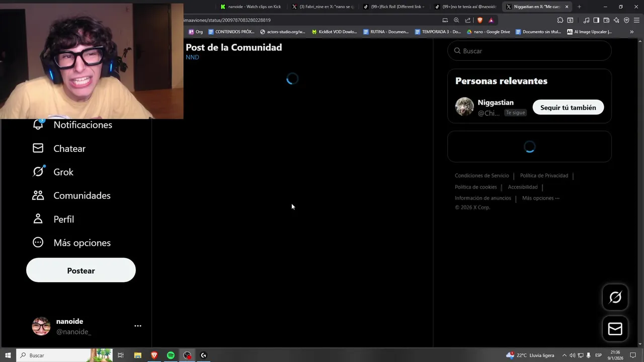644x362 pixels.
Task: Open Logitech G HUB taskbar icon
Action: (204, 355)
